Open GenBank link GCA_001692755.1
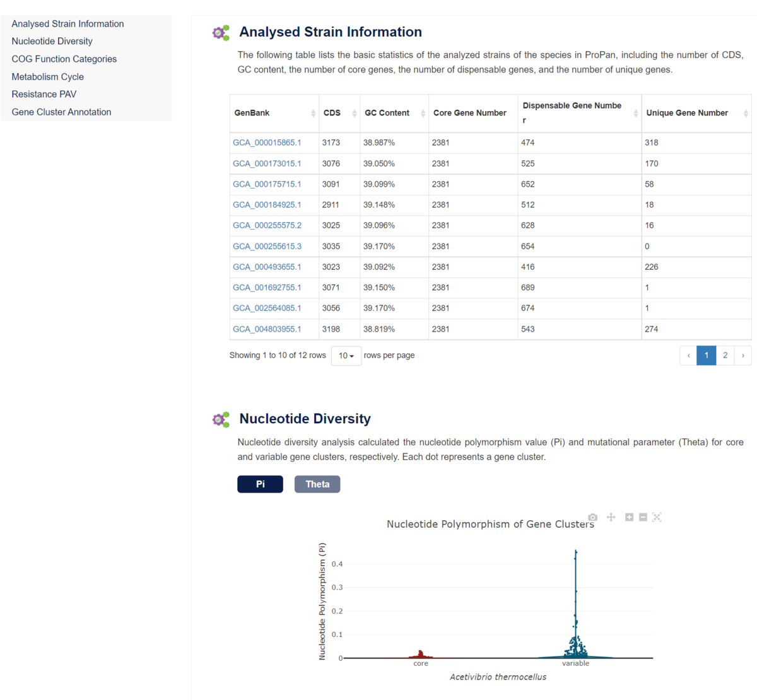The image size is (757, 700). (267, 288)
